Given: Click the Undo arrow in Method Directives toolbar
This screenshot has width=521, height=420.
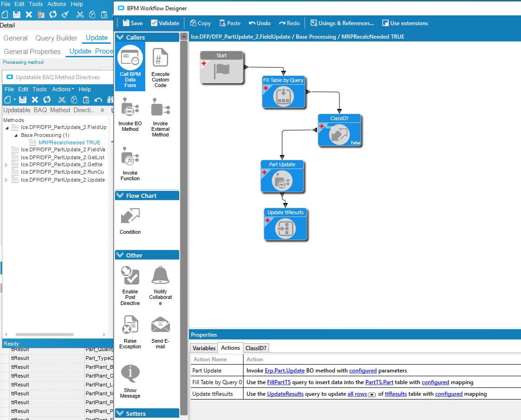Looking at the screenshot, I should point(98,99).
